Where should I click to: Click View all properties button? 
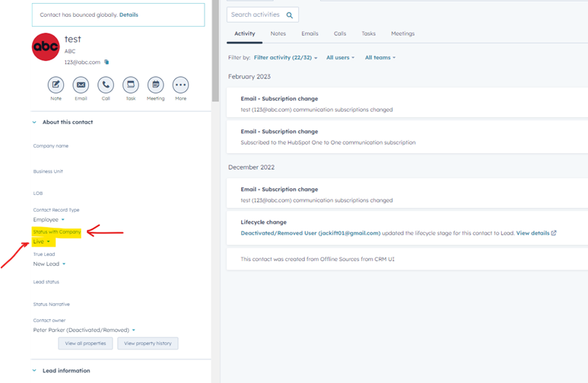tap(85, 343)
